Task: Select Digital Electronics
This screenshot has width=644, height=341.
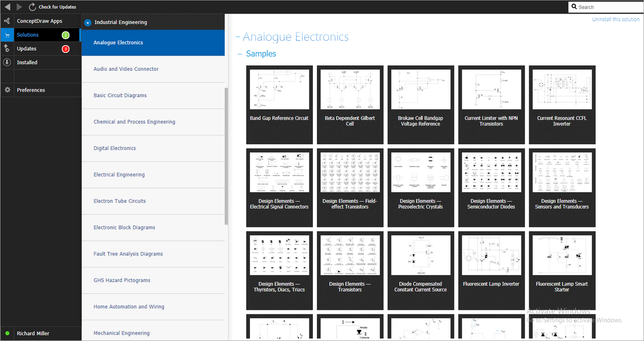Action: (153, 148)
